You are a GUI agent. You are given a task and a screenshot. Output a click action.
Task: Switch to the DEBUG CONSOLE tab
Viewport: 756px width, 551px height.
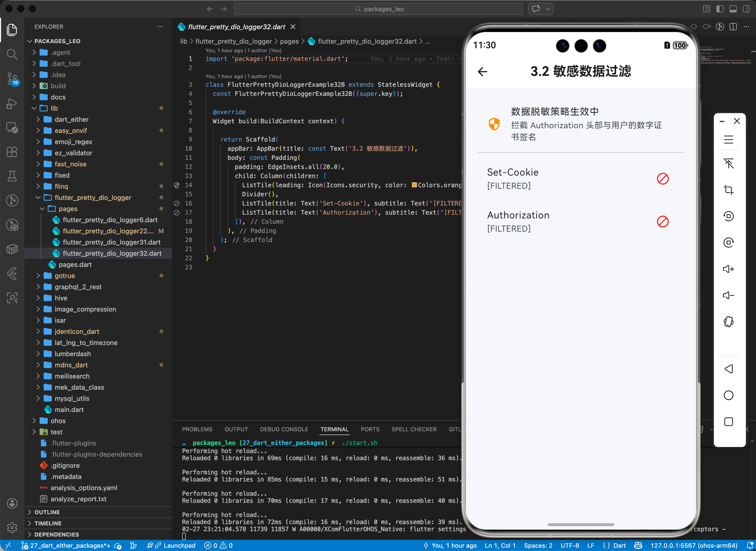tap(284, 429)
